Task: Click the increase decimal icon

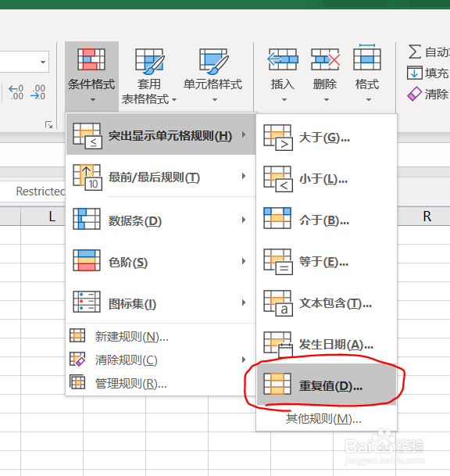Action: 16,92
